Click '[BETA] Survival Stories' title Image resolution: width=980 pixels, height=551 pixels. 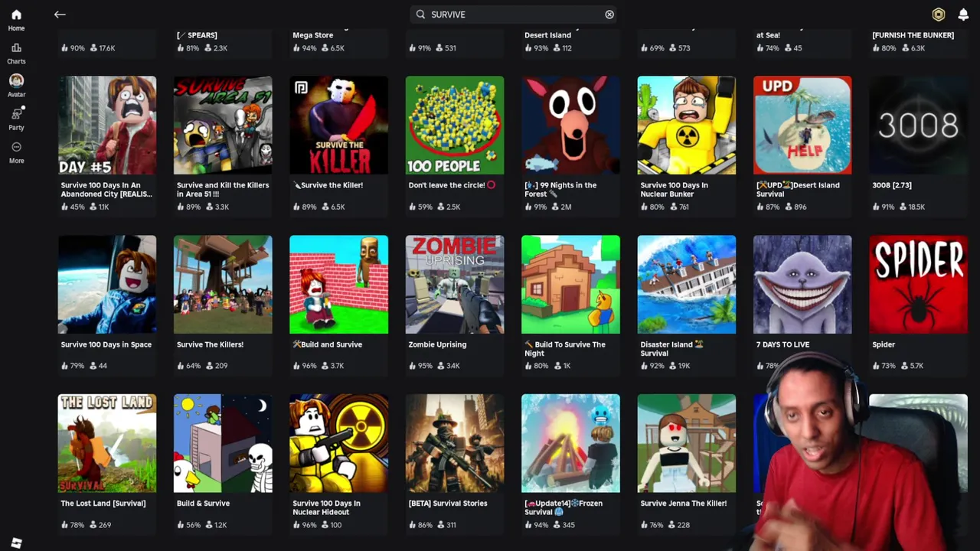point(448,504)
